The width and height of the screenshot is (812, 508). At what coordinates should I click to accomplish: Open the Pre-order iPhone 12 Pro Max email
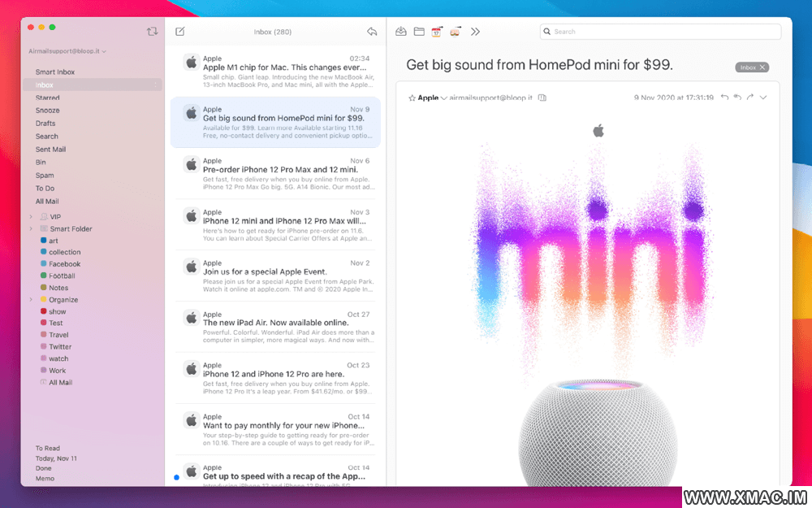[x=275, y=174]
